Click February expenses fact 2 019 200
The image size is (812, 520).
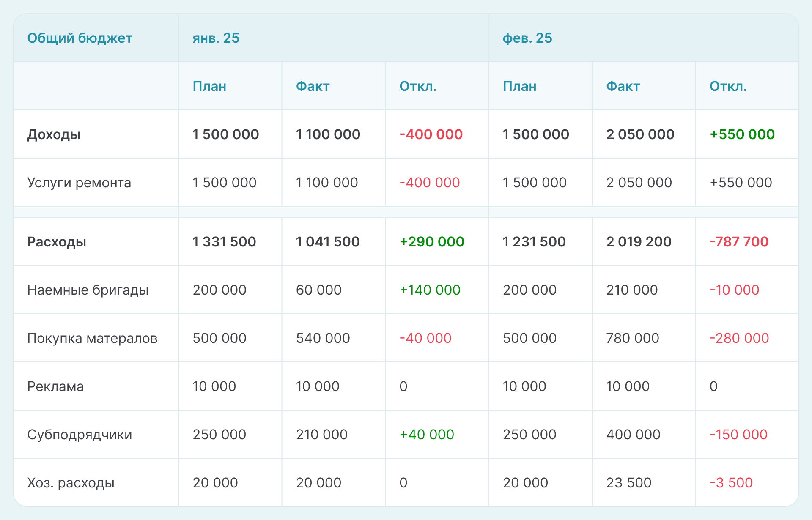[x=639, y=242]
